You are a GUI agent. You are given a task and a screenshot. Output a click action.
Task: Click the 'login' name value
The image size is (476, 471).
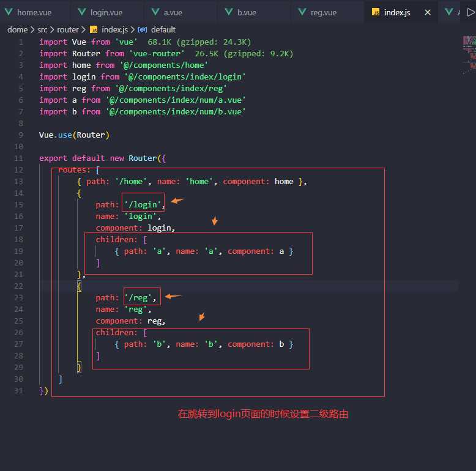140,217
